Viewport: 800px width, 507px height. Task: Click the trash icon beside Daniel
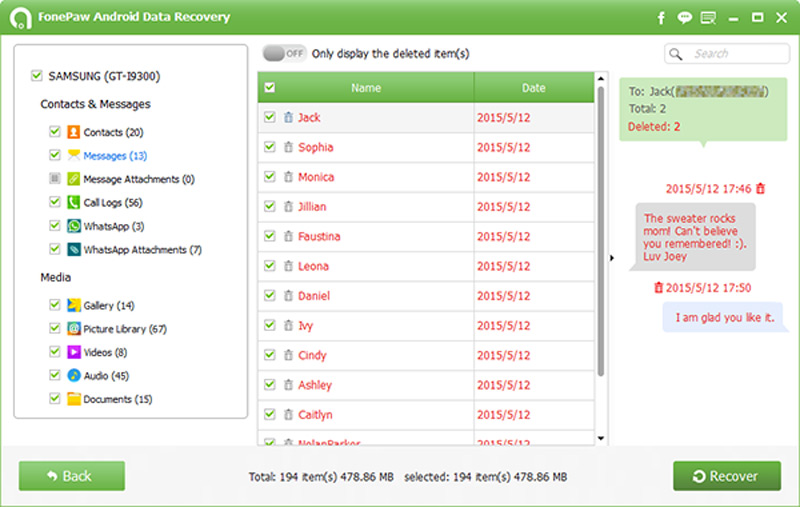click(x=288, y=295)
